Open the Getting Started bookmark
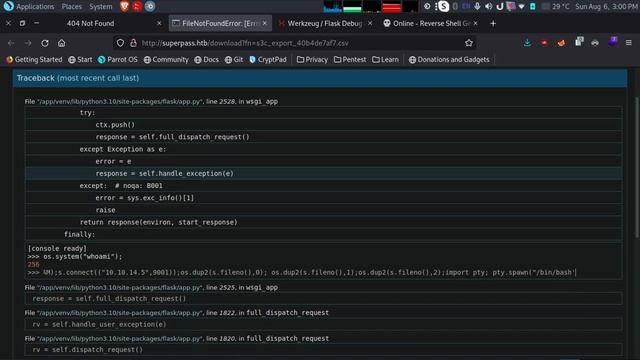Screen dimensions: 640x360 click(35, 60)
